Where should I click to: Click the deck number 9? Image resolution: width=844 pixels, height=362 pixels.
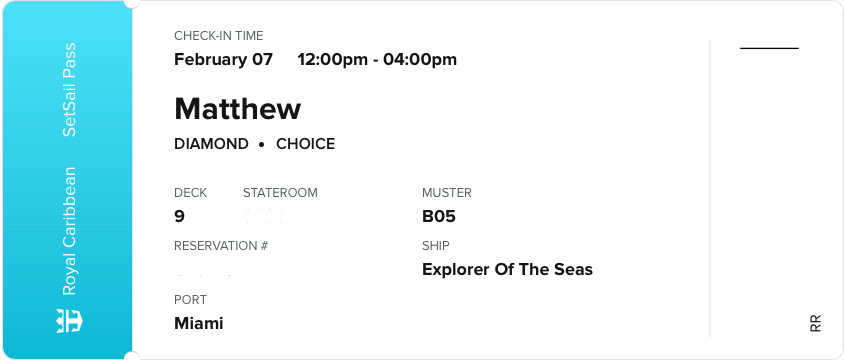[179, 217]
